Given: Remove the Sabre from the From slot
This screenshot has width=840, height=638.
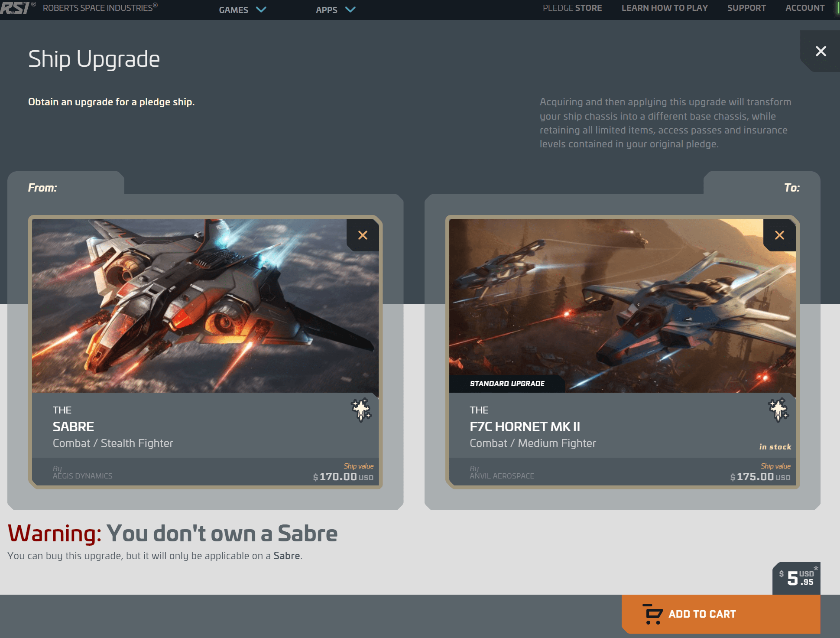Looking at the screenshot, I should point(363,235).
